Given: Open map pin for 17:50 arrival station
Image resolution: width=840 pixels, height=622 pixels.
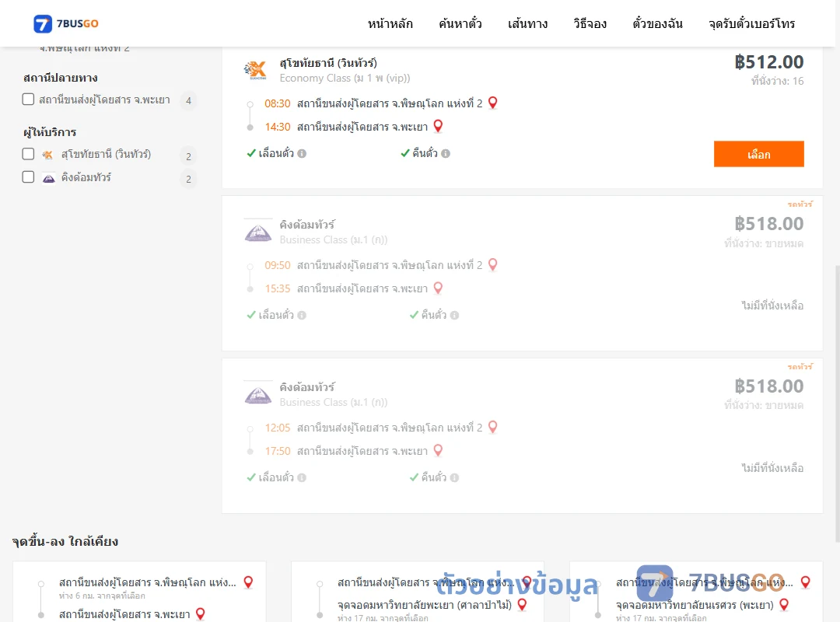Looking at the screenshot, I should 438,451.
